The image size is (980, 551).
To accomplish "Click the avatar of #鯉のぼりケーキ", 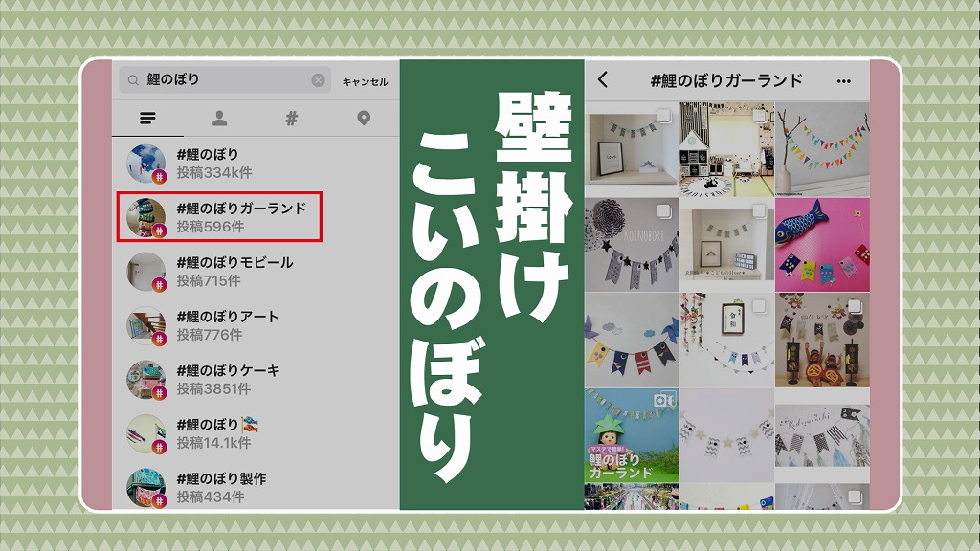I will (x=146, y=380).
